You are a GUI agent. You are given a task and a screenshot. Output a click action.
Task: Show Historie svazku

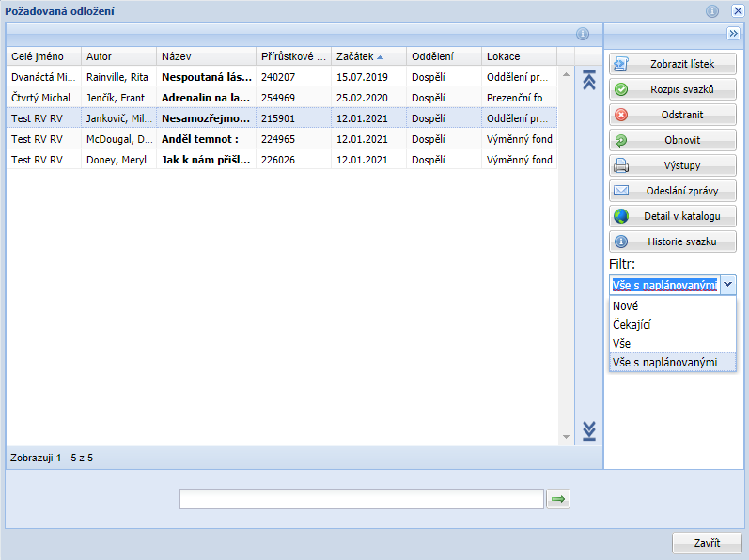672,241
